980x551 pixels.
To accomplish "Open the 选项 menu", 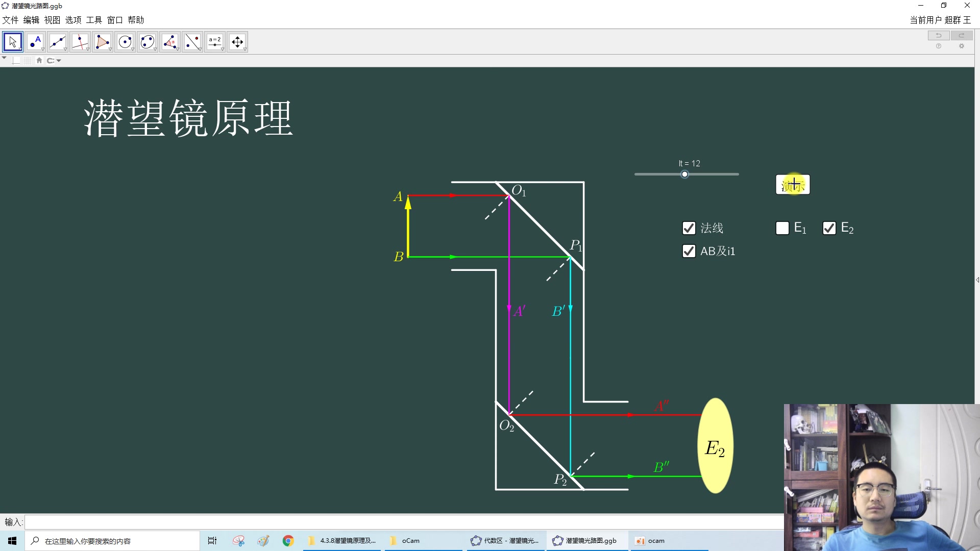I will click(73, 20).
